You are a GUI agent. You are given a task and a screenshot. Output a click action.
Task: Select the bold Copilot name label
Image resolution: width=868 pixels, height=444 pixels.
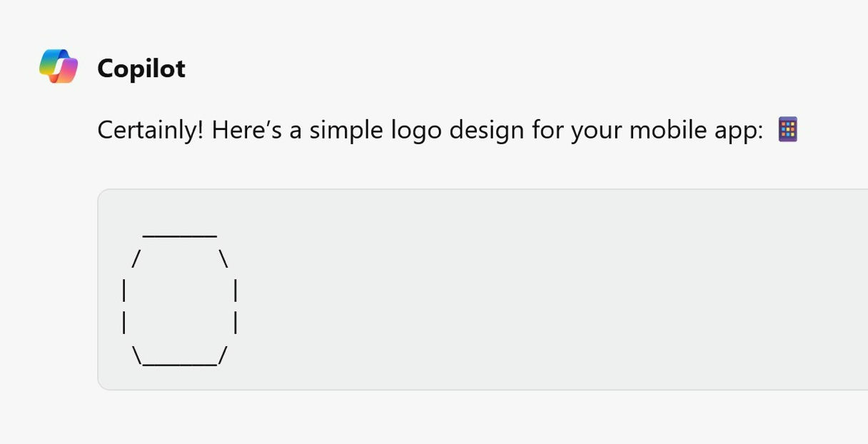[141, 69]
